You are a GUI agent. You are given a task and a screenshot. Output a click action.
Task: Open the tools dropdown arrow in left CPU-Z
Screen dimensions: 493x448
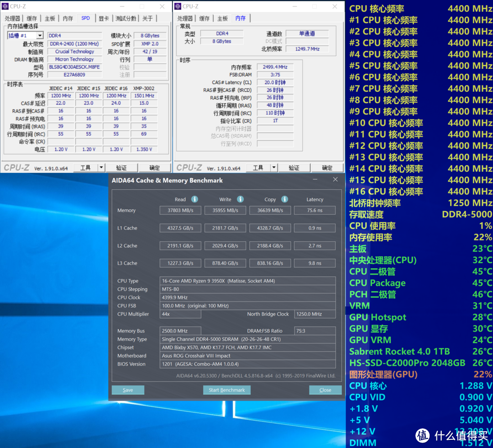[101, 168]
